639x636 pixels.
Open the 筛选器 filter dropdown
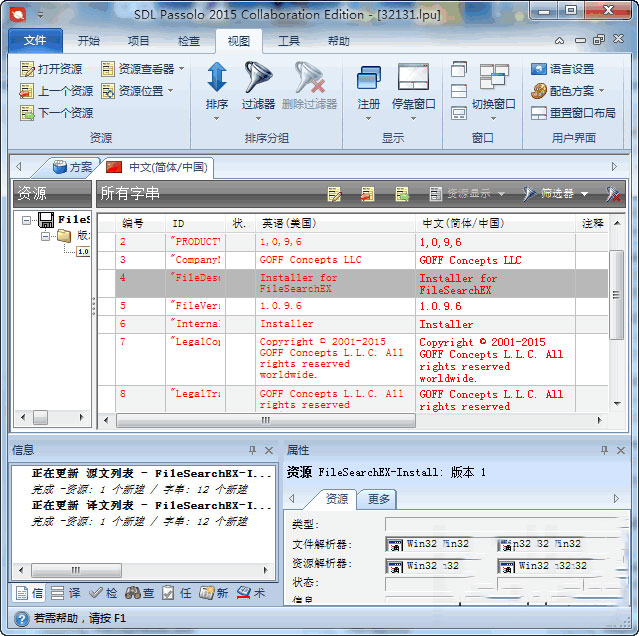556,194
